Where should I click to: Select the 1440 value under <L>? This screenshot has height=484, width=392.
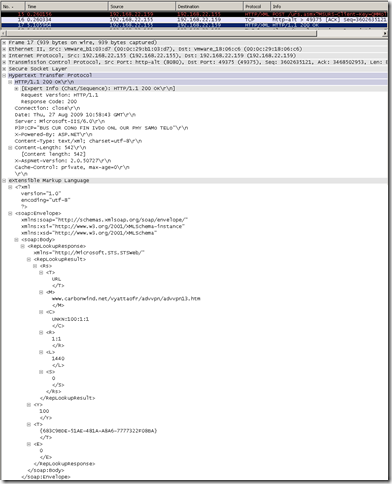pyautogui.click(x=58, y=359)
